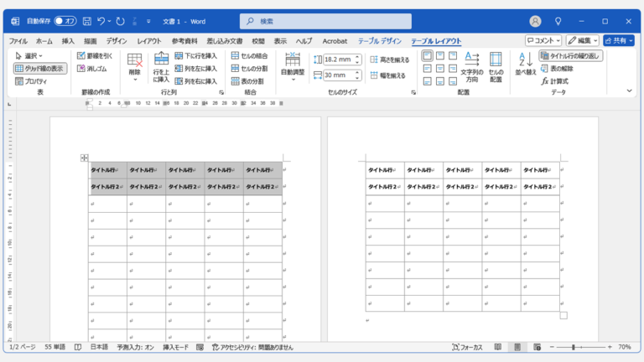The image size is (644, 362).
Task: Align cell bottom center
Action: pos(440,80)
